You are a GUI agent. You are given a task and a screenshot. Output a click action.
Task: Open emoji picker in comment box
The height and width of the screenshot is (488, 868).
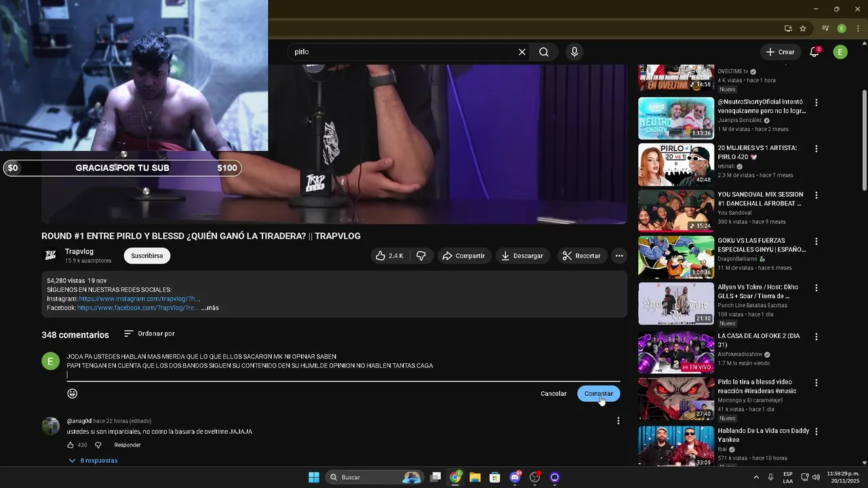[x=73, y=394]
